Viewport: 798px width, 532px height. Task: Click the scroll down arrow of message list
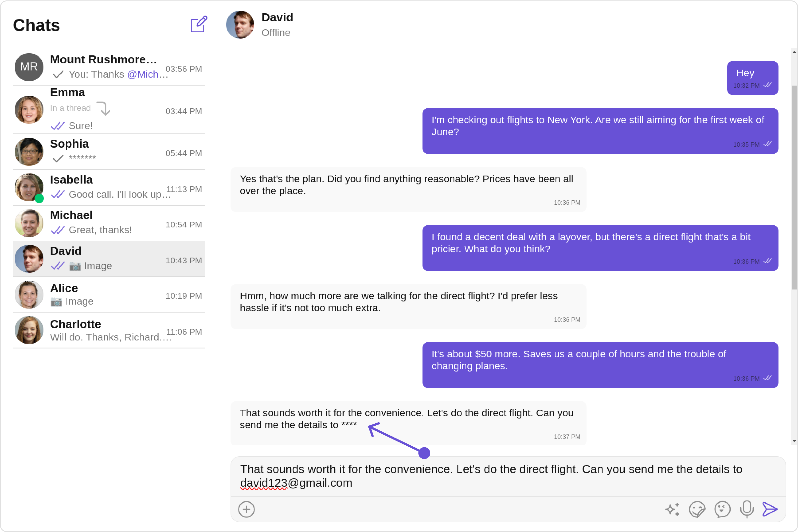[x=794, y=441]
